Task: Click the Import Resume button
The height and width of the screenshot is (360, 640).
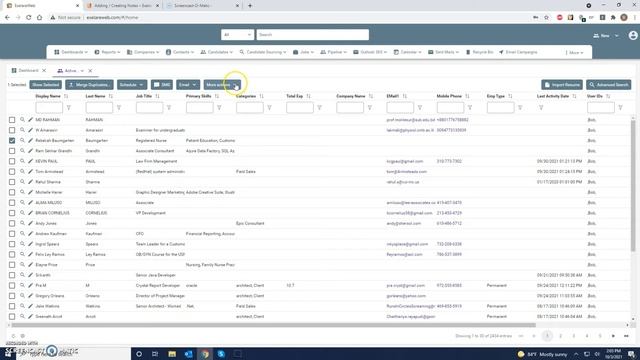Action: click(562, 85)
